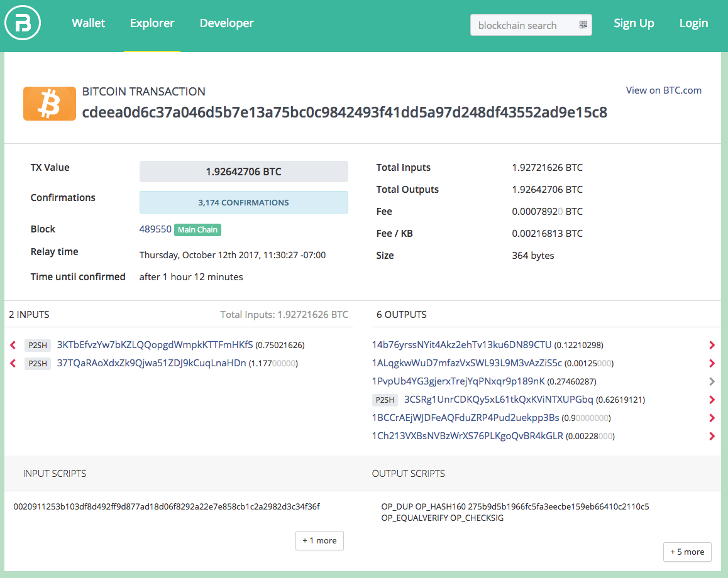The height and width of the screenshot is (578, 728).
Task: Go to the Developer tab
Action: click(226, 23)
